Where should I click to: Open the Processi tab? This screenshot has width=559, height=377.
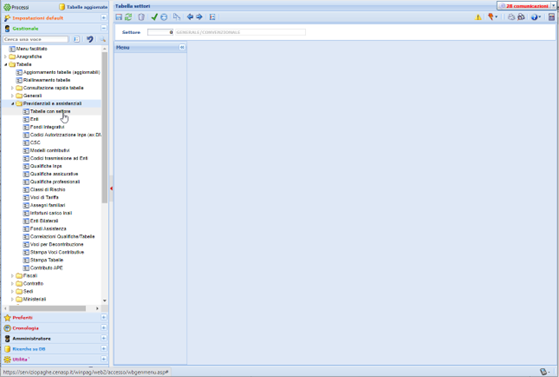(x=16, y=7)
